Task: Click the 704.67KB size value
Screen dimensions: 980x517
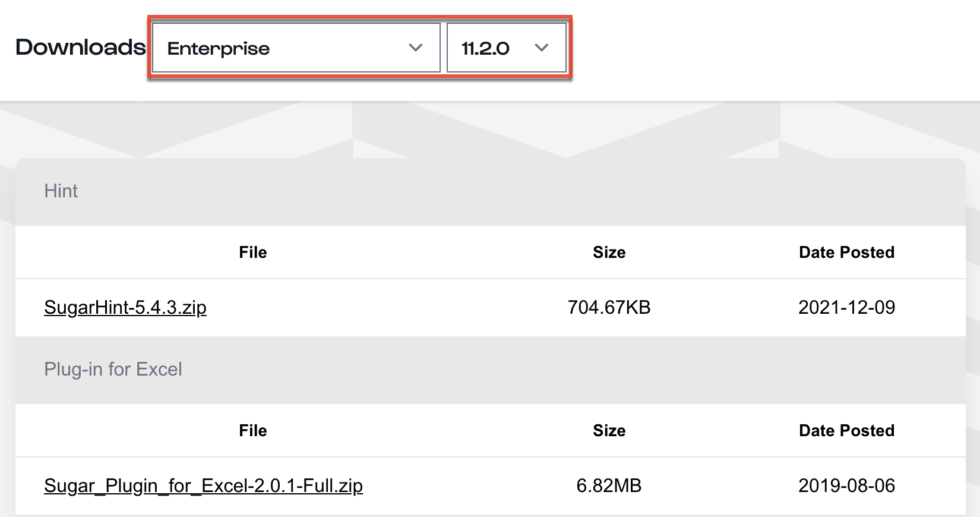Action: [609, 307]
